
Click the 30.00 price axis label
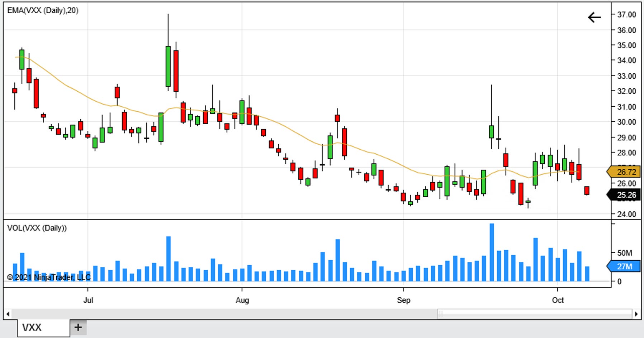pyautogui.click(x=626, y=122)
